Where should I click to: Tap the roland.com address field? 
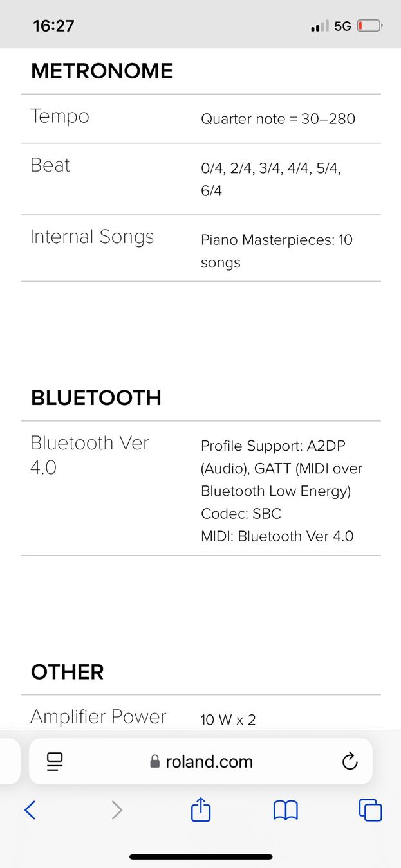click(201, 761)
